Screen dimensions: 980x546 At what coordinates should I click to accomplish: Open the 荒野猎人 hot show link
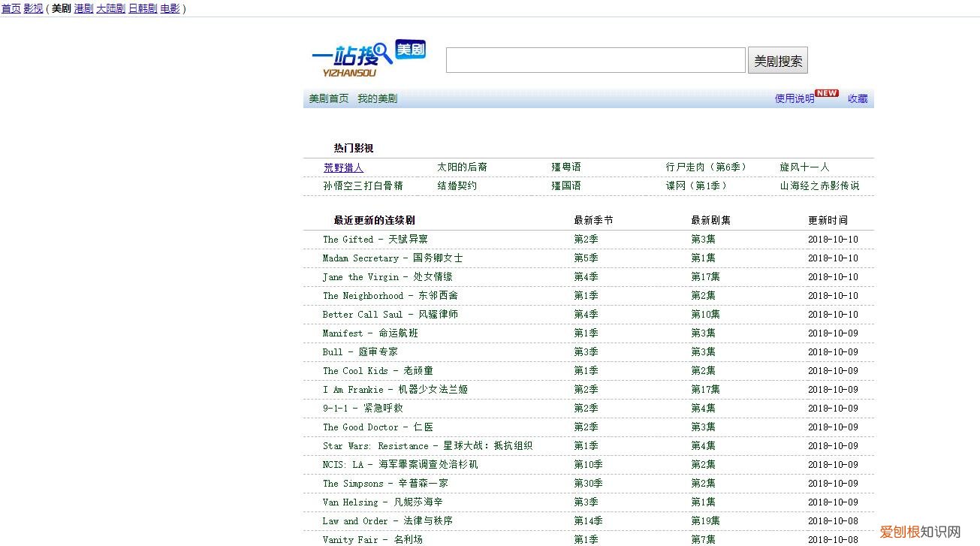[343, 167]
